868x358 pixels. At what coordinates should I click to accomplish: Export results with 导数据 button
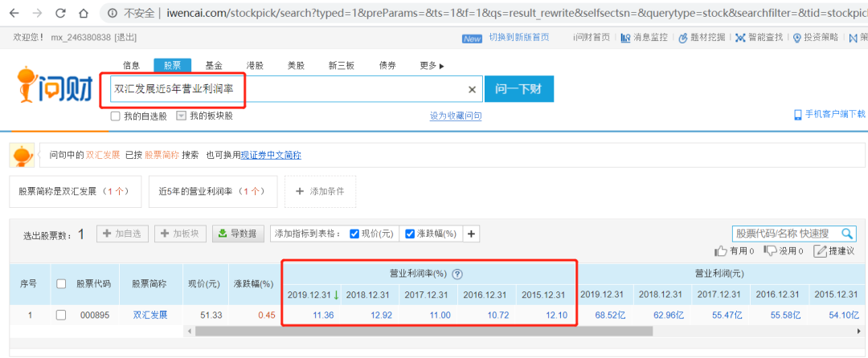(x=237, y=234)
